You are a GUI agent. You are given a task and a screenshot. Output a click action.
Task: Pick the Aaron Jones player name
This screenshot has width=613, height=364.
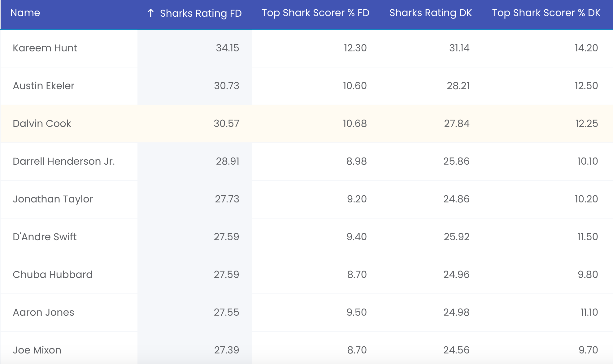43,312
